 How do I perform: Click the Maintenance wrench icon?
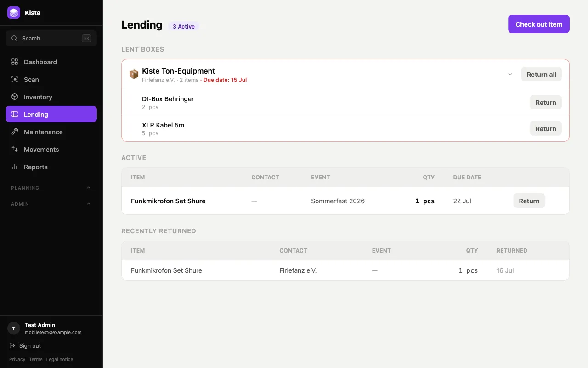[15, 132]
